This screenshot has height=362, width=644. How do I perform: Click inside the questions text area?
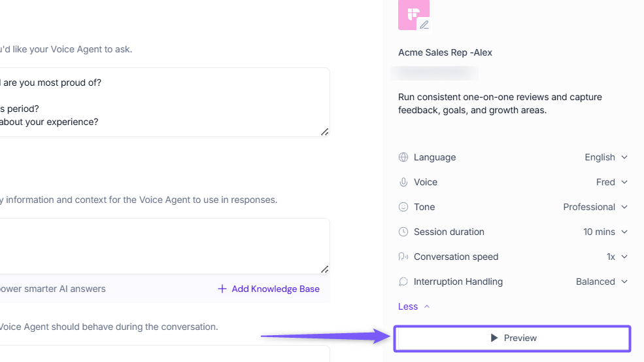pos(163,102)
